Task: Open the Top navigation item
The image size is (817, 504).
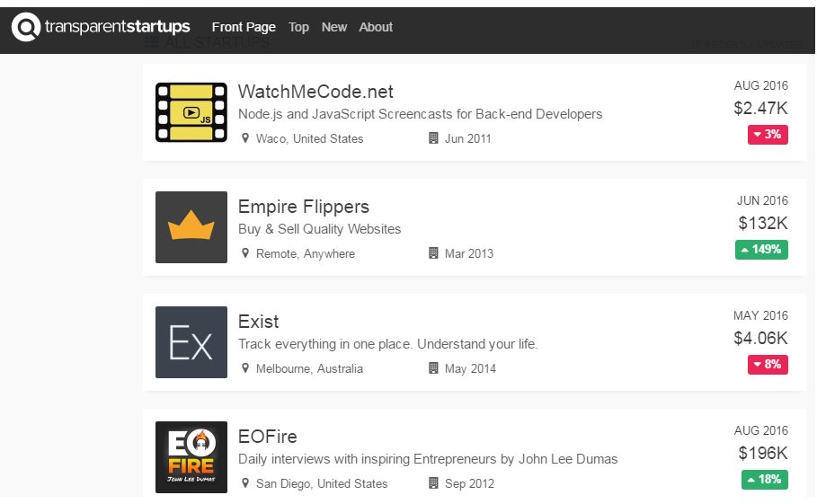Action: coord(298,27)
